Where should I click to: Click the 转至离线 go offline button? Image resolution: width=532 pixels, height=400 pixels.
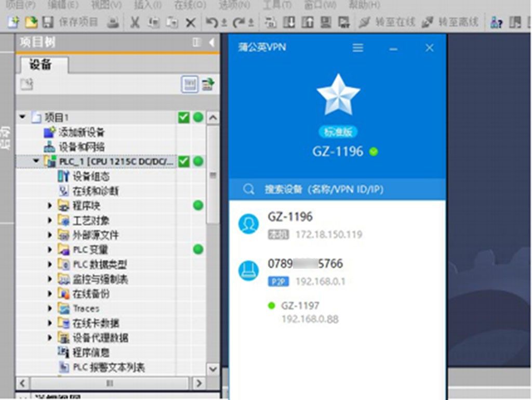[450, 22]
